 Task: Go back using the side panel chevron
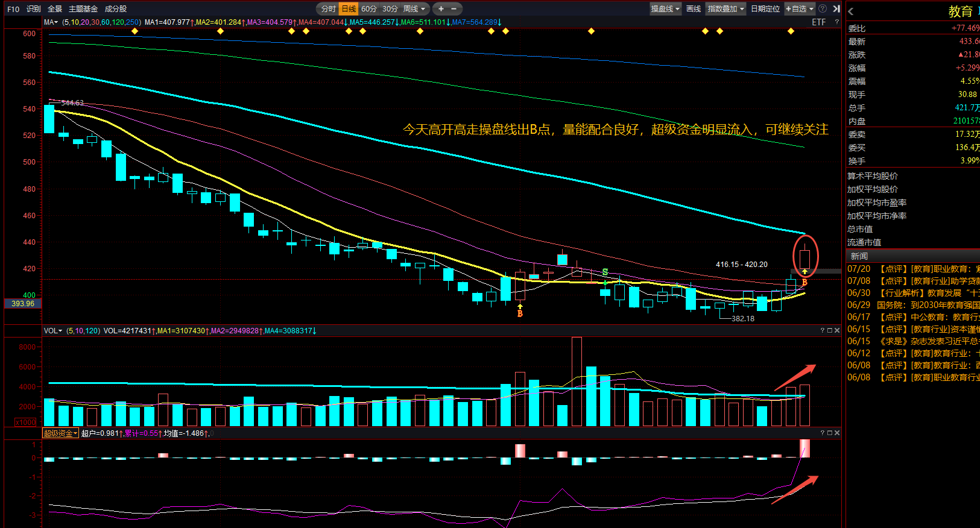point(850,11)
